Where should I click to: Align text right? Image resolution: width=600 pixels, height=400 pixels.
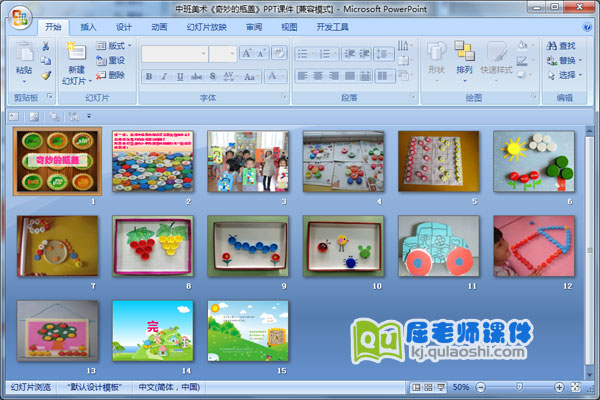coord(334,76)
